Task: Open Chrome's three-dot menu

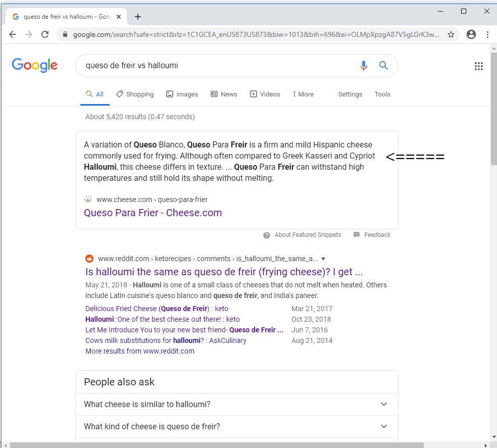Action: [x=488, y=34]
